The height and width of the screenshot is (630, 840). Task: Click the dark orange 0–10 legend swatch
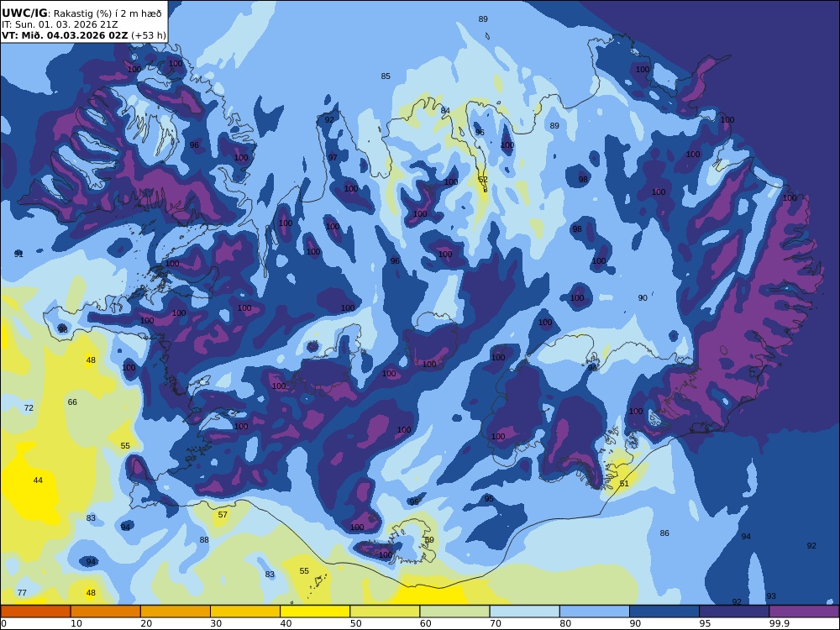point(35,612)
